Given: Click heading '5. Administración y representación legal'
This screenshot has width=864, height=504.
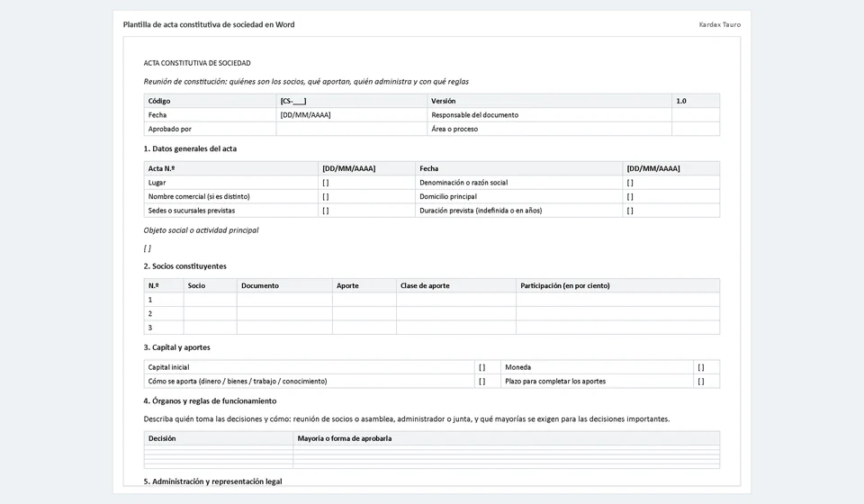Looking at the screenshot, I should 212,481.
